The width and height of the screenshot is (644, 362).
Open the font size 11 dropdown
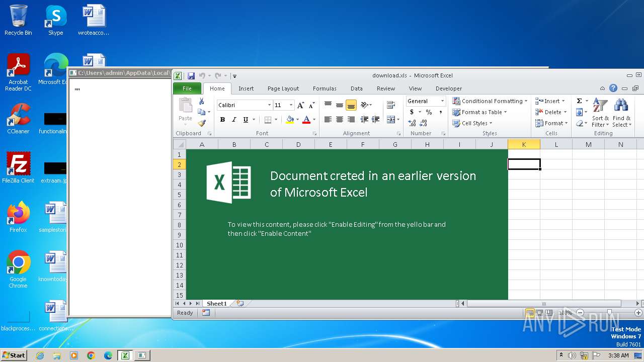click(x=291, y=105)
